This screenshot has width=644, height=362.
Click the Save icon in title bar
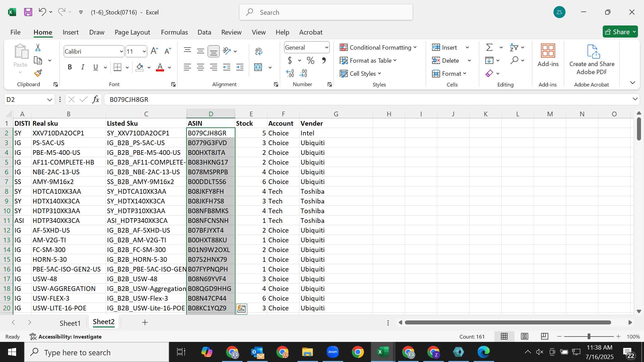28,12
